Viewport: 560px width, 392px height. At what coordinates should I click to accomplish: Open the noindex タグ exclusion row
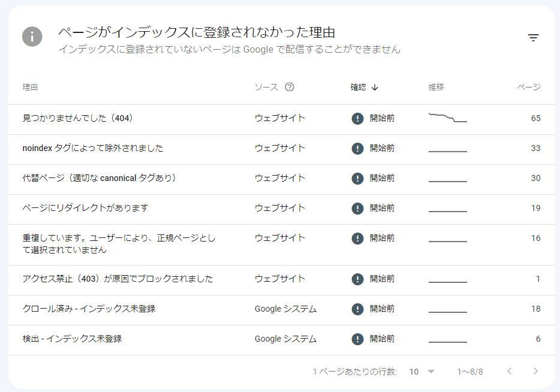click(92, 149)
